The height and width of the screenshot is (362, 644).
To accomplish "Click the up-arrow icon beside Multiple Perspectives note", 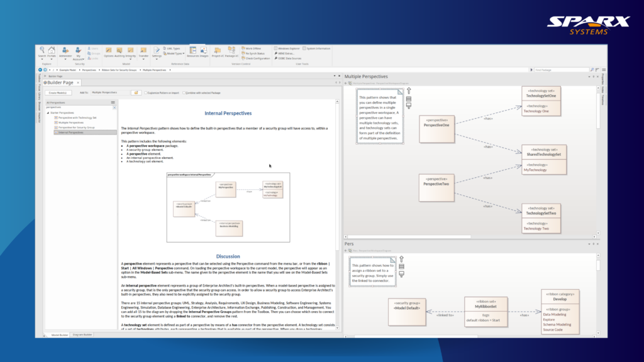I will (409, 90).
